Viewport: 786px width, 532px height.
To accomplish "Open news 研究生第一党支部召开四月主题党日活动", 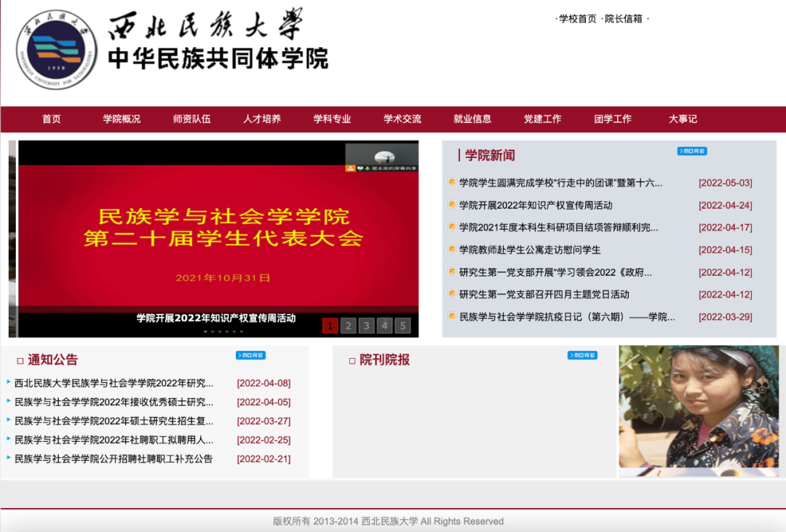I will coord(544,294).
